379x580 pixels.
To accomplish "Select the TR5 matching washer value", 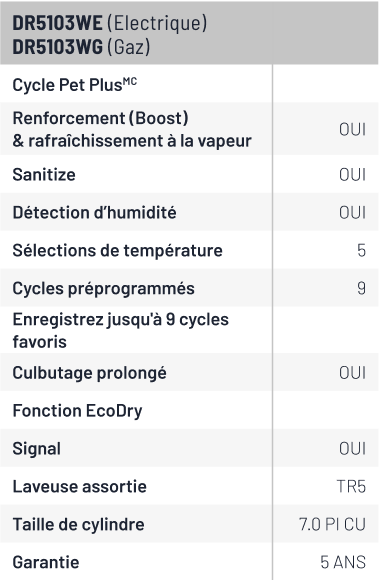I will [x=351, y=487].
